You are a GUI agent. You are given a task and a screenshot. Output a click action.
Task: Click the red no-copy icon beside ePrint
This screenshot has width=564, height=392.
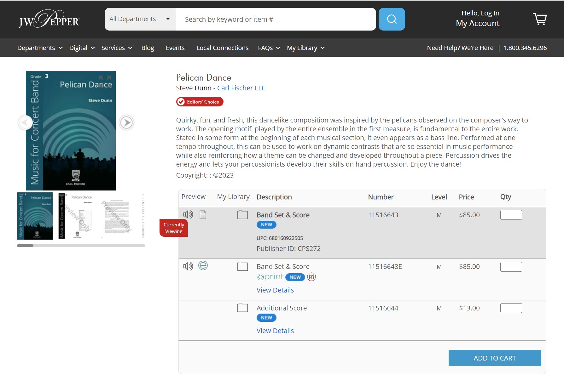pyautogui.click(x=311, y=277)
